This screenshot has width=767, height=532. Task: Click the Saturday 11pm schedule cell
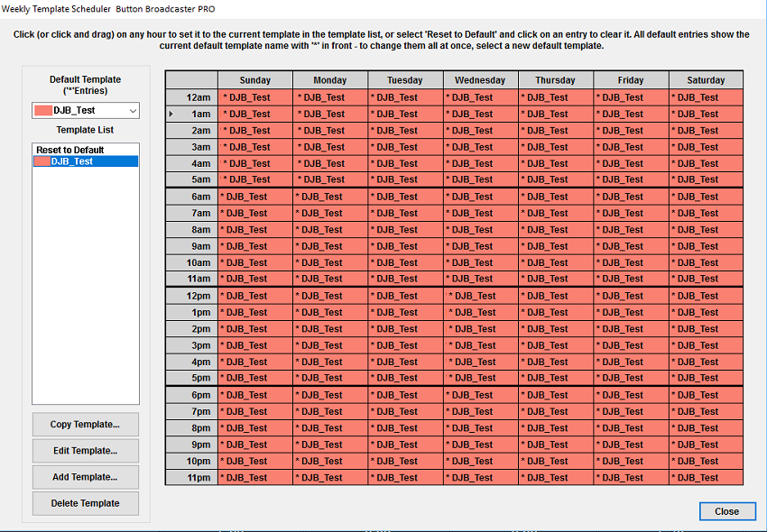[x=706, y=478]
